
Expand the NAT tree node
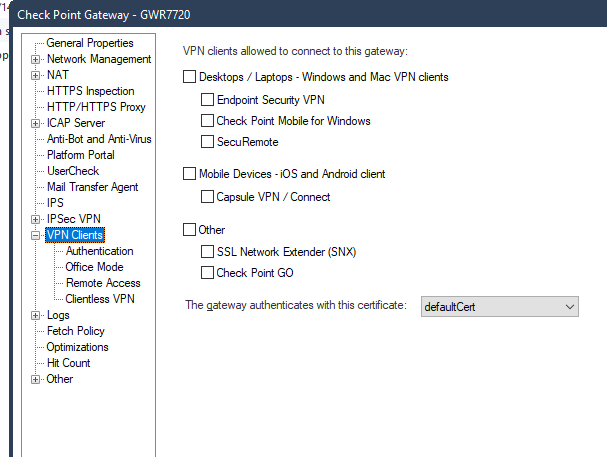(x=35, y=75)
